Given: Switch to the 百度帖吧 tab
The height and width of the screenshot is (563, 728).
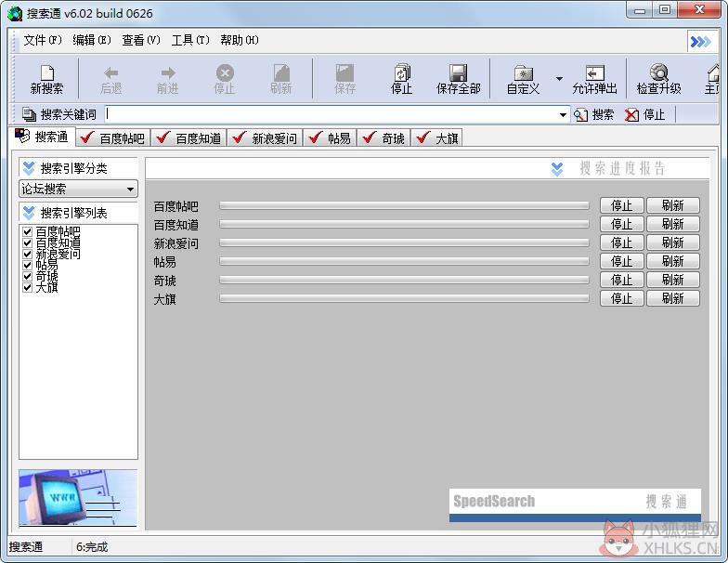Looking at the screenshot, I should point(113,138).
